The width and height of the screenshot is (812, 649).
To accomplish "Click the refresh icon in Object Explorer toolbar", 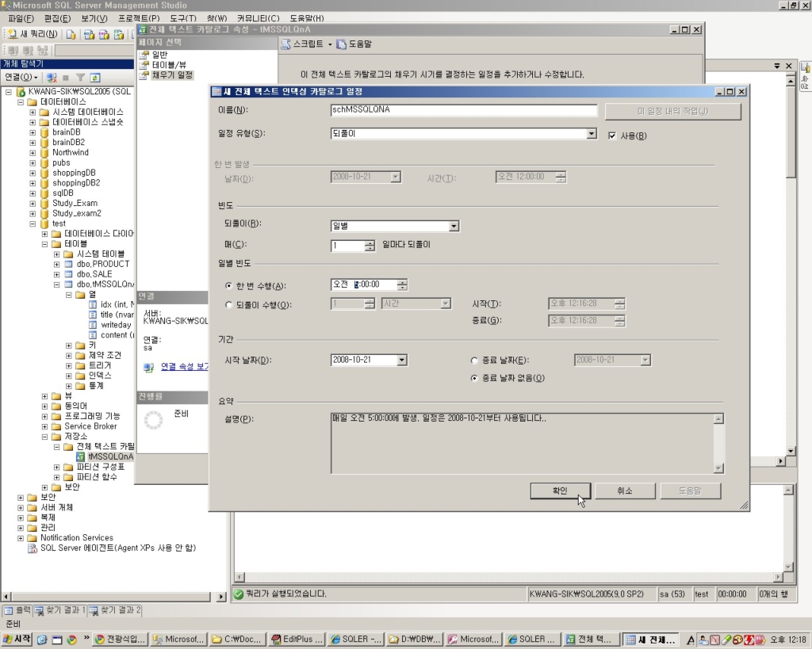I will [x=95, y=78].
